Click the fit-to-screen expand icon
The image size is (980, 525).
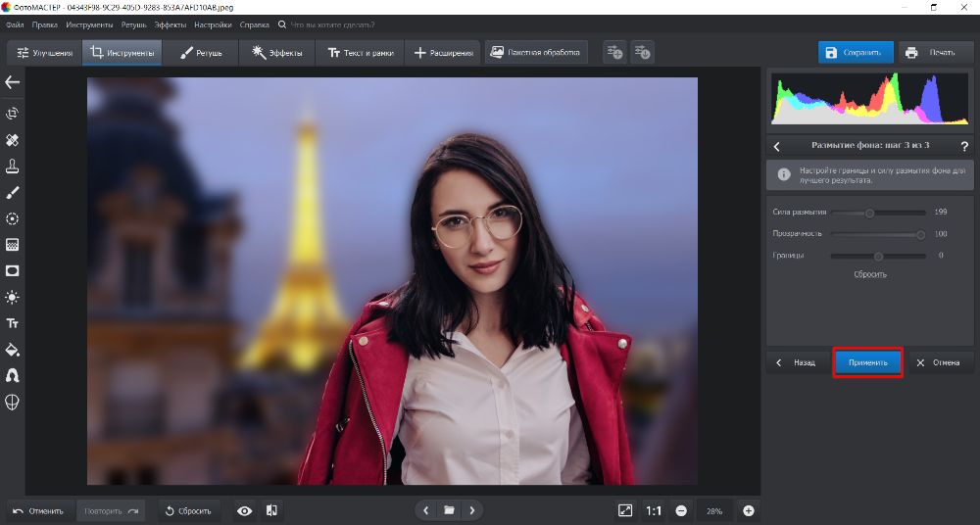[x=625, y=510]
